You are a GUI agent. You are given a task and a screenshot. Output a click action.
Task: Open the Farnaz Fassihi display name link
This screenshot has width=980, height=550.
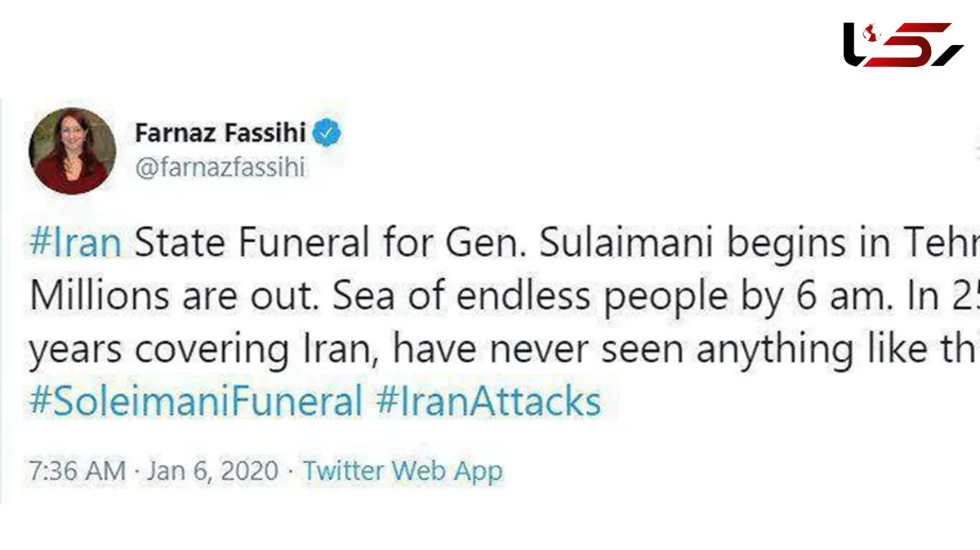click(x=219, y=134)
